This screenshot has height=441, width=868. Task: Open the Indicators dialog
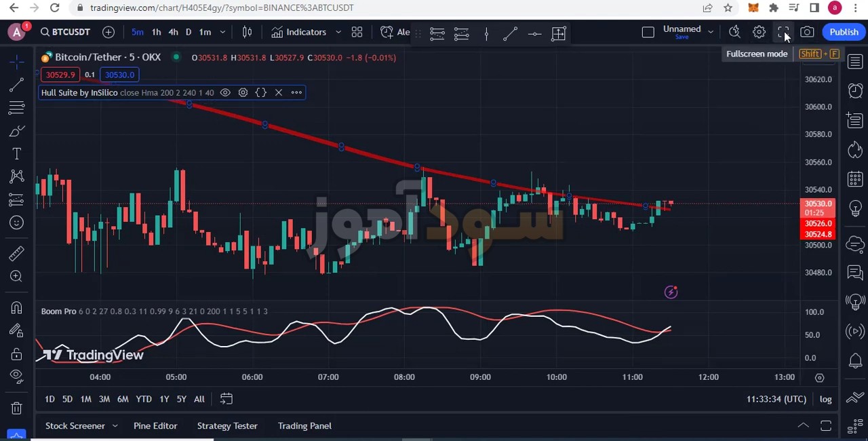click(x=299, y=32)
